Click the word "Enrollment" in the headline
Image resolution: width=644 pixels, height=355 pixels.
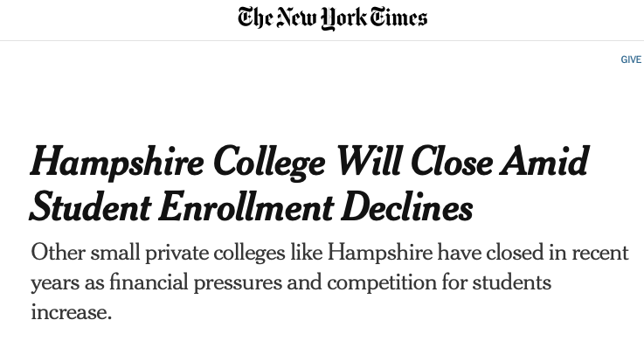point(246,207)
